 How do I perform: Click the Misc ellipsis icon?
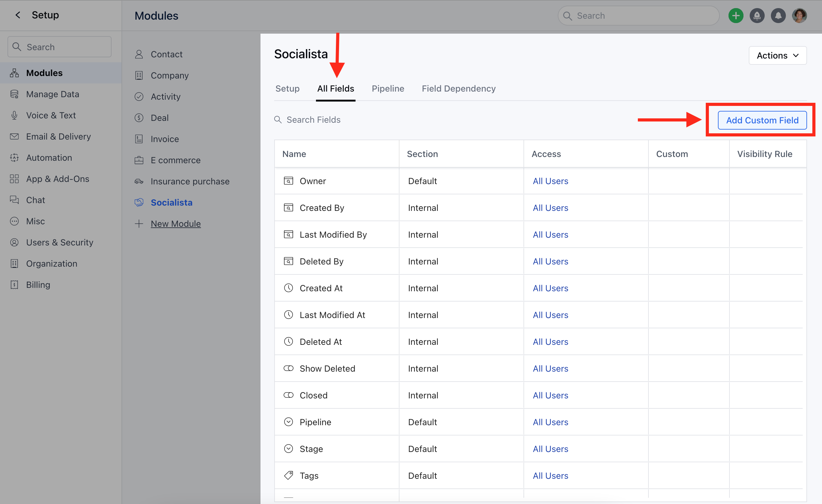[14, 221]
